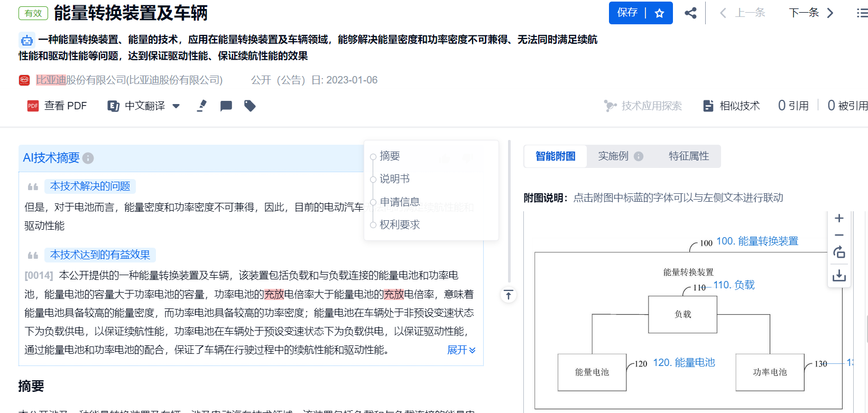Click the 本技术达到的有益效果 heading tag
Screen dimensions: 868x413
(x=100, y=255)
